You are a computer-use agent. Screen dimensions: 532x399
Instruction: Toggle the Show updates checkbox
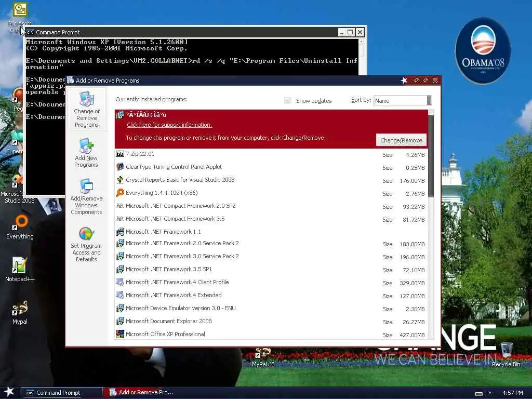point(288,100)
